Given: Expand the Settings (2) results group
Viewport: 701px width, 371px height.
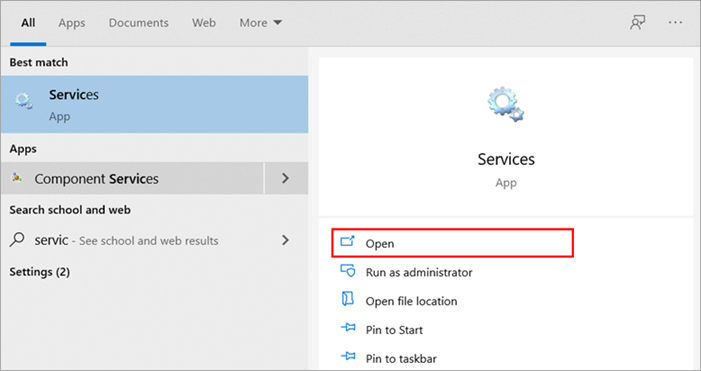Looking at the screenshot, I should click(x=39, y=272).
